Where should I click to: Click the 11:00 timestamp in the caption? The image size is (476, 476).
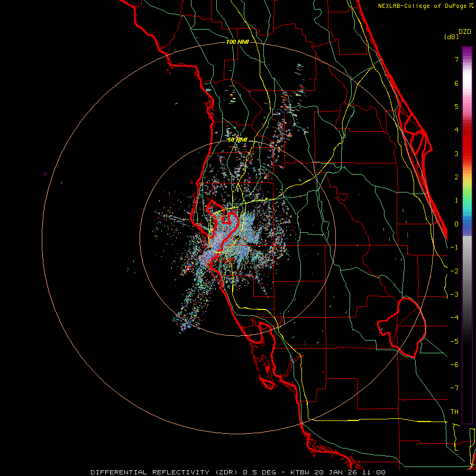point(375,472)
